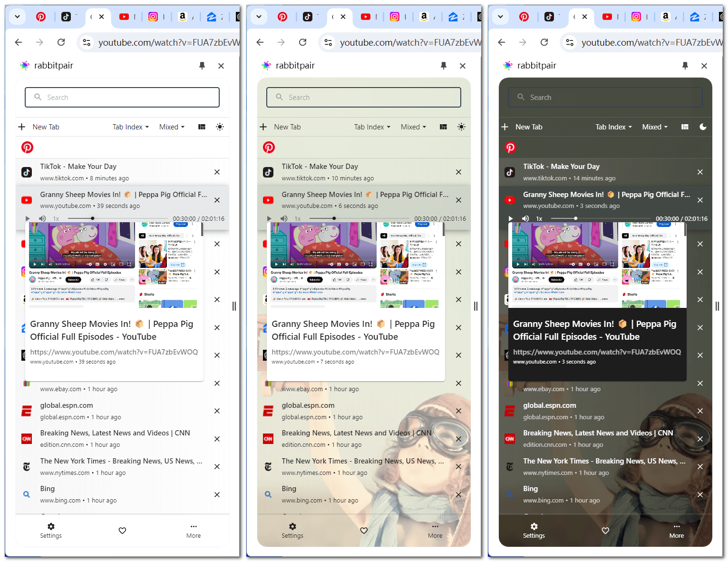The image size is (728, 562).
Task: Mute the YouTube tab's audio in the middle panel
Action: click(x=284, y=218)
